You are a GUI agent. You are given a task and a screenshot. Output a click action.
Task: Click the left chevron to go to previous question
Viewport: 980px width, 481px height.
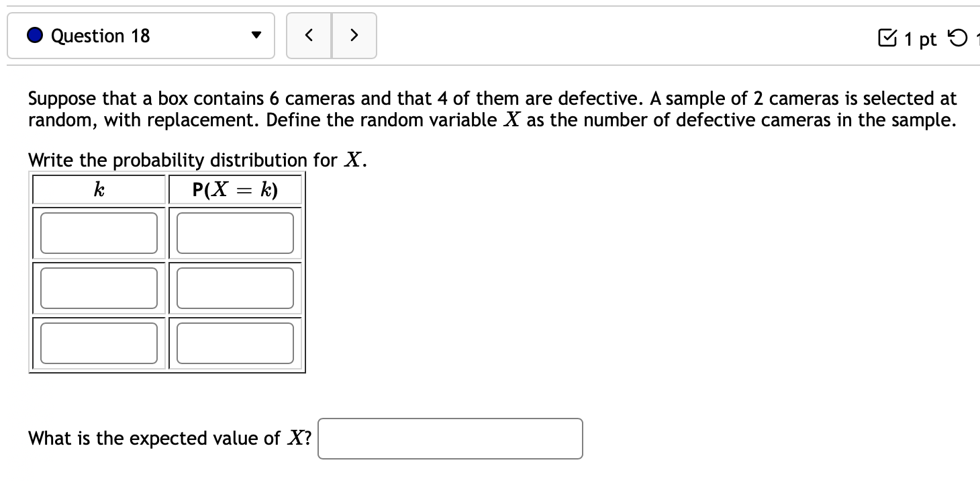coord(309,36)
